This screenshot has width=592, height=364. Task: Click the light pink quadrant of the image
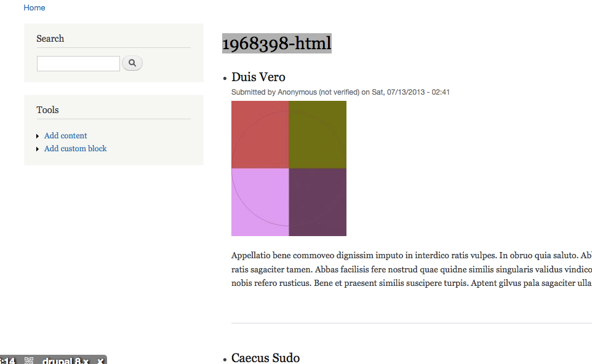(x=260, y=202)
